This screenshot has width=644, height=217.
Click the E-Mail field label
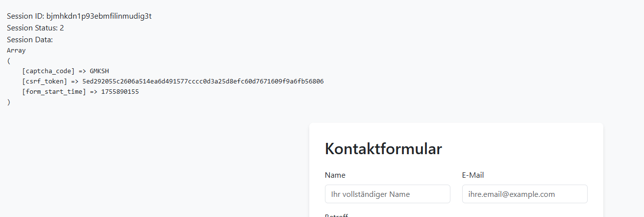coord(473,175)
